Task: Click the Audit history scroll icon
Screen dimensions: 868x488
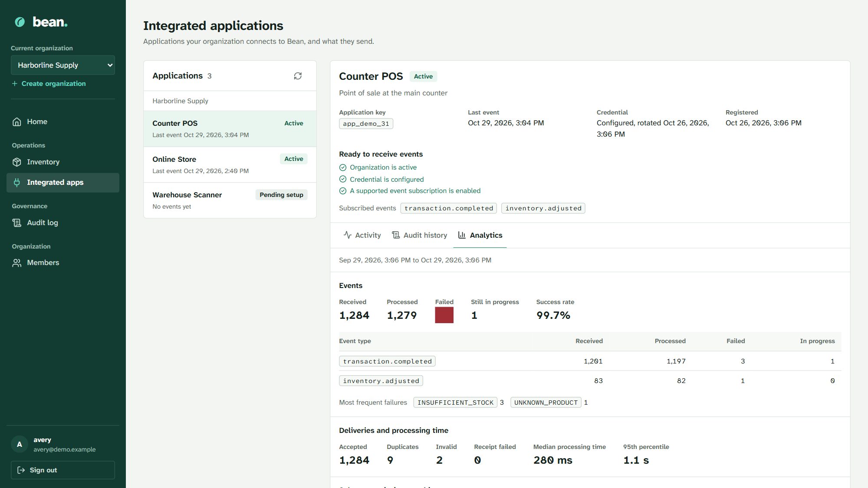Action: point(396,235)
